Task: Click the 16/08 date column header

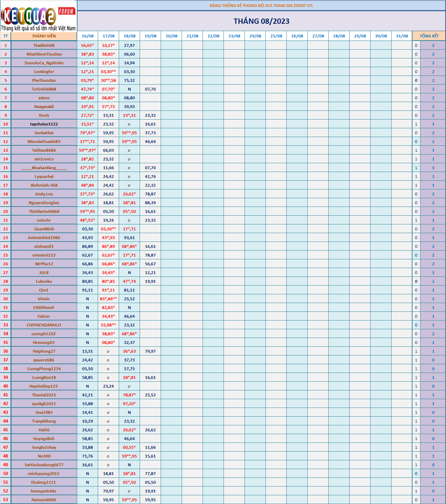Action: click(x=88, y=36)
